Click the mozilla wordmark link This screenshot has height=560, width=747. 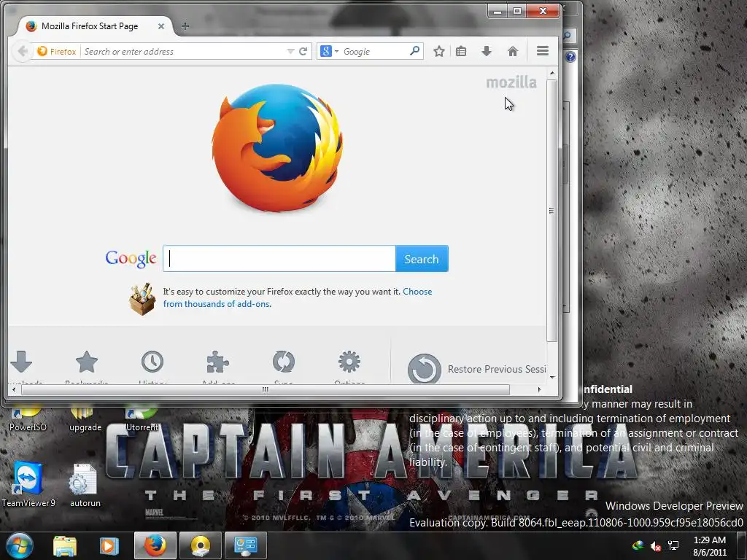[x=511, y=82]
